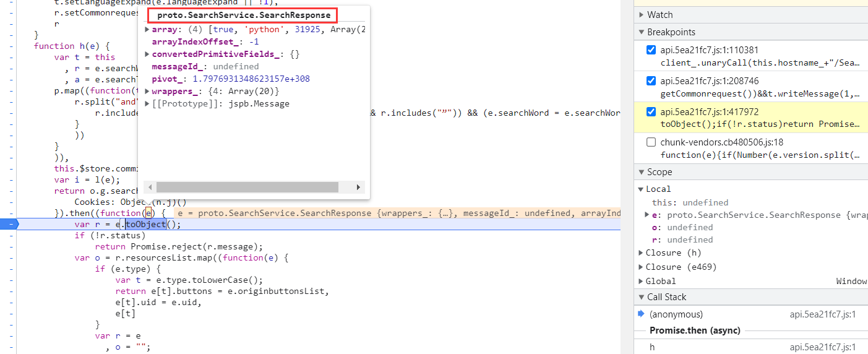Expand variable e in Local scope
Image resolution: width=868 pixels, height=354 pixels.
pyautogui.click(x=647, y=215)
